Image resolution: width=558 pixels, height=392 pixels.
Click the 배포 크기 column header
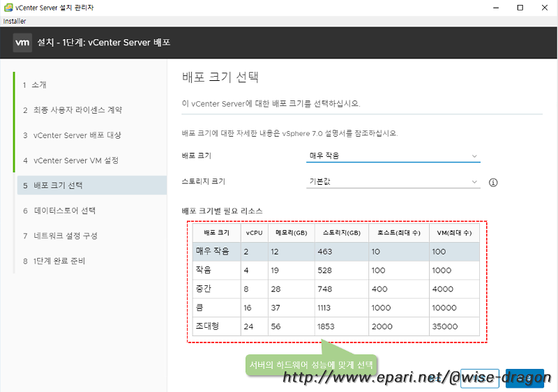point(217,233)
